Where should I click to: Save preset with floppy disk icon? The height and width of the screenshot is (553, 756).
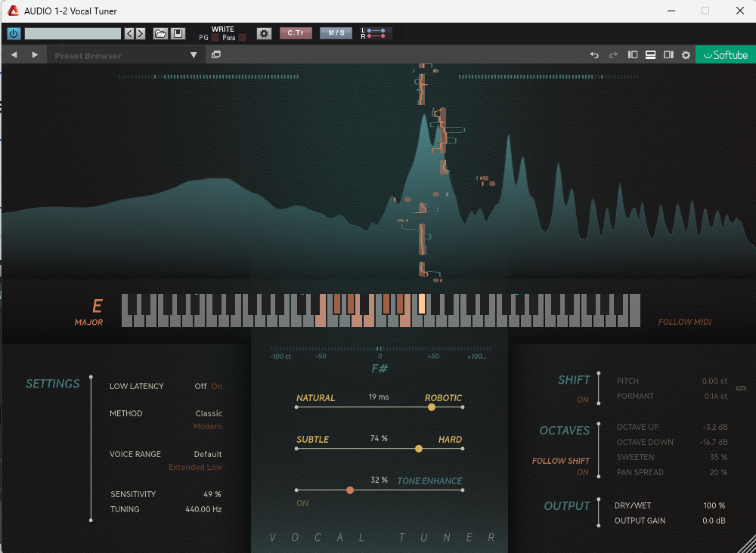point(178,33)
